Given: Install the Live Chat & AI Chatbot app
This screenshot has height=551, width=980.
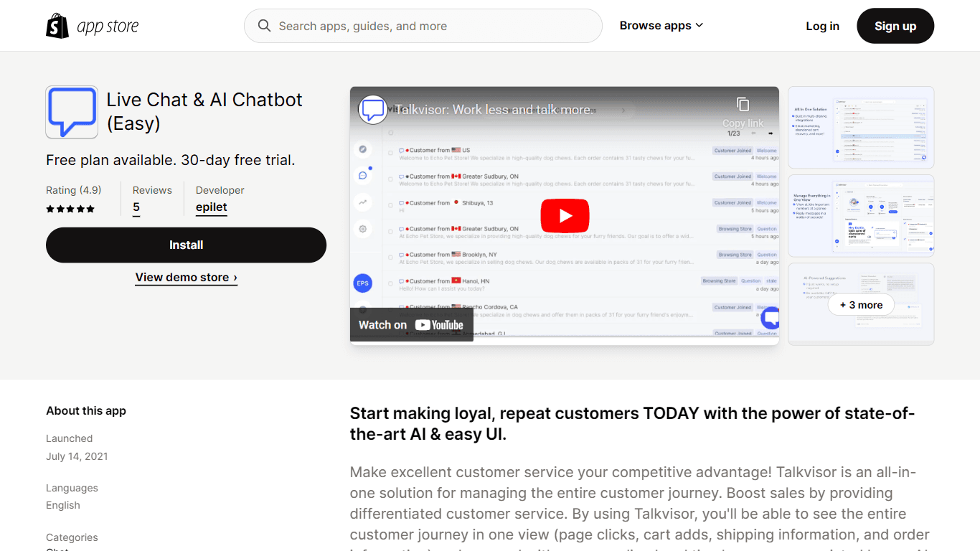Looking at the screenshot, I should coord(186,245).
